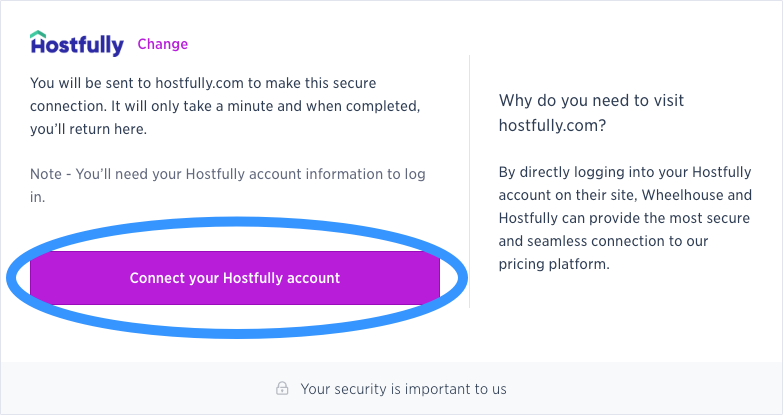
Task: Click the 'pricing platform.' text
Action: (x=554, y=264)
